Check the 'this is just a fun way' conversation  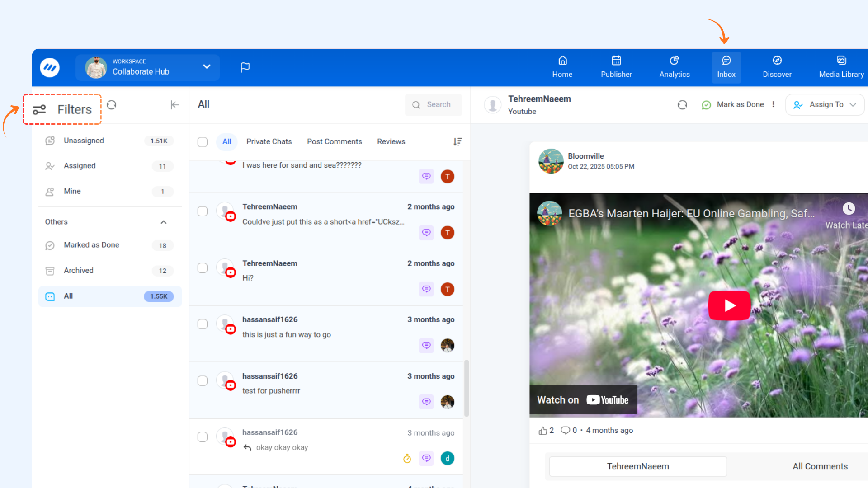pyautogui.click(x=203, y=324)
